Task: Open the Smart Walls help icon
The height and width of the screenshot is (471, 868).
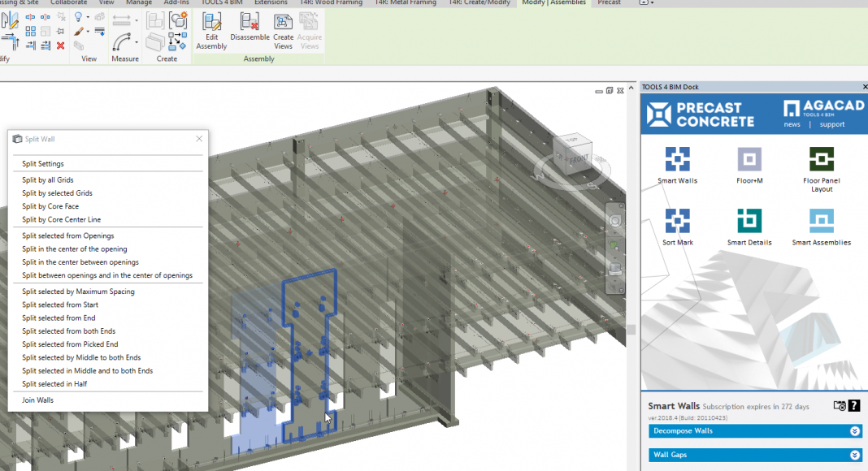Action: point(854,406)
